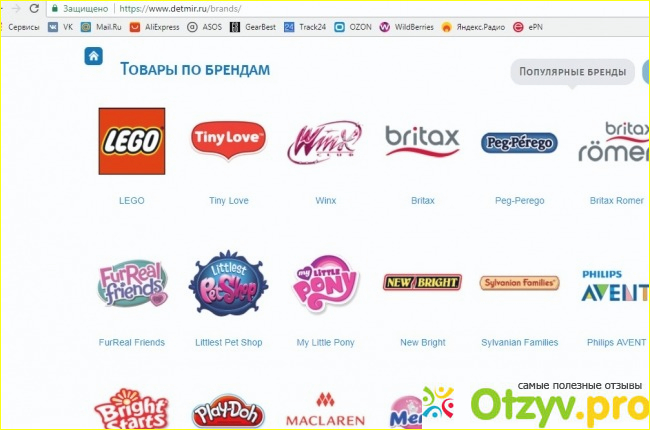The height and width of the screenshot is (430, 650).
Task: Open the Sylvanian Families text link
Action: pos(519,343)
